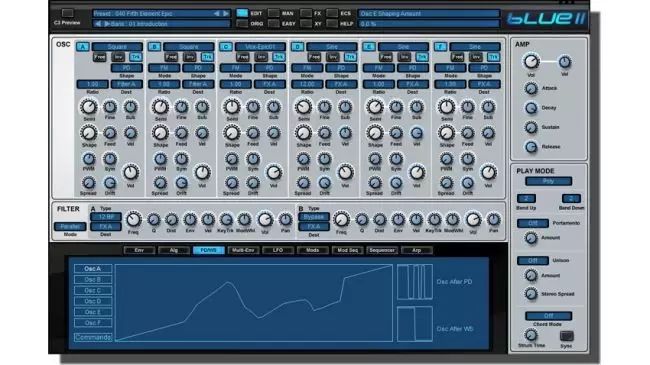Open Filter A type dropdown

click(106, 217)
